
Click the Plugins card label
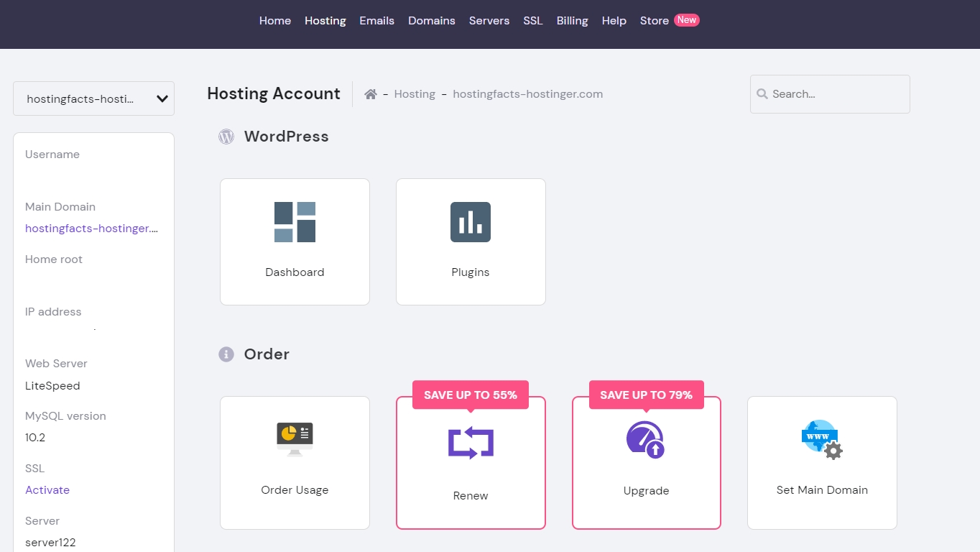pos(471,272)
